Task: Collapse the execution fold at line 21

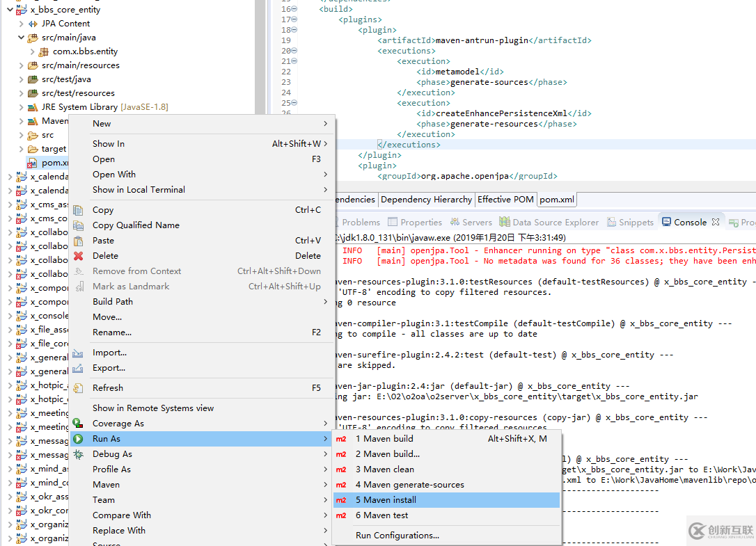Action: (294, 61)
